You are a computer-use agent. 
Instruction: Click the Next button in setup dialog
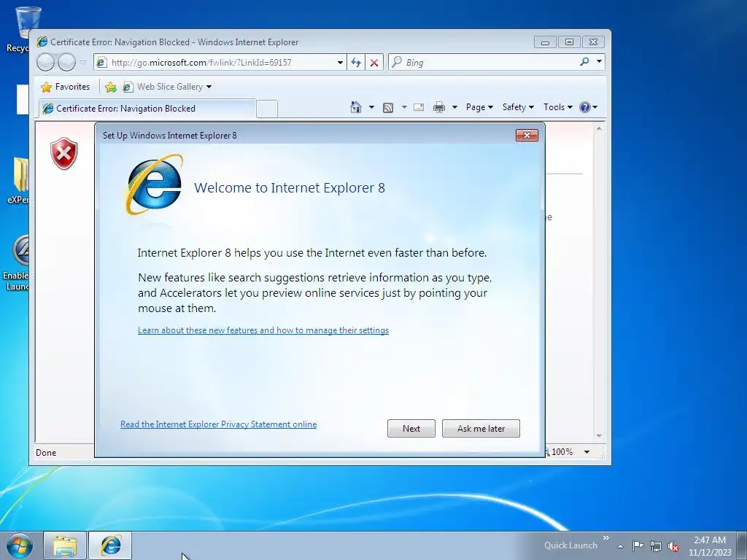tap(411, 429)
